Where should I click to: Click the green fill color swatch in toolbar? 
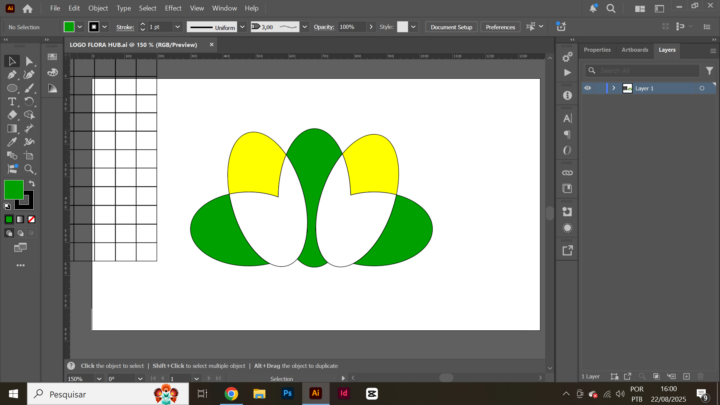13,189
